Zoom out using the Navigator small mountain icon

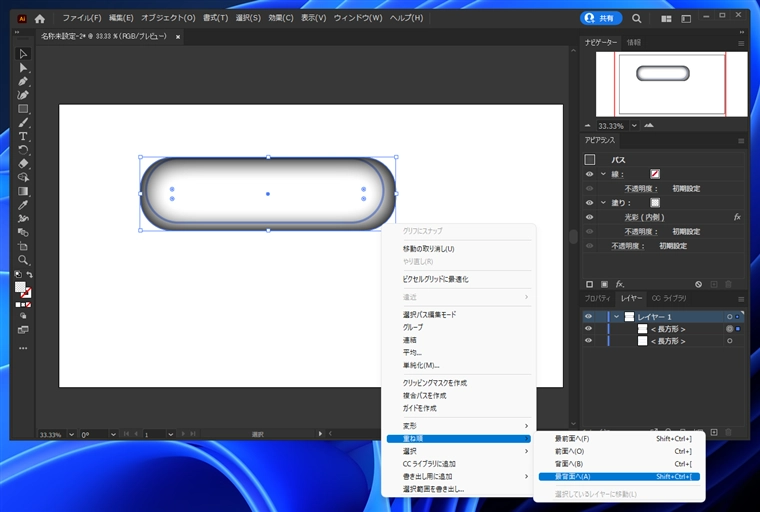(x=588, y=126)
